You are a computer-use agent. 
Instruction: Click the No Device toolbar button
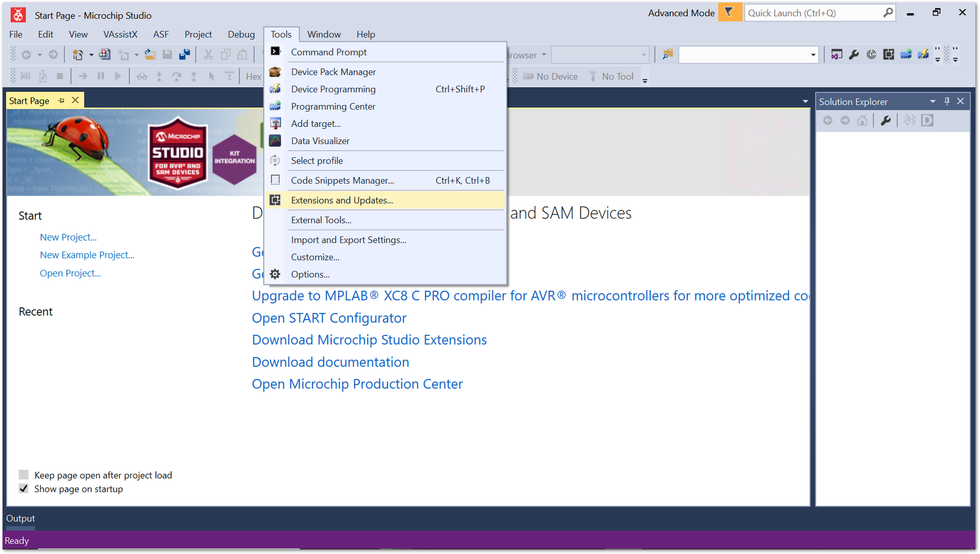tap(550, 76)
